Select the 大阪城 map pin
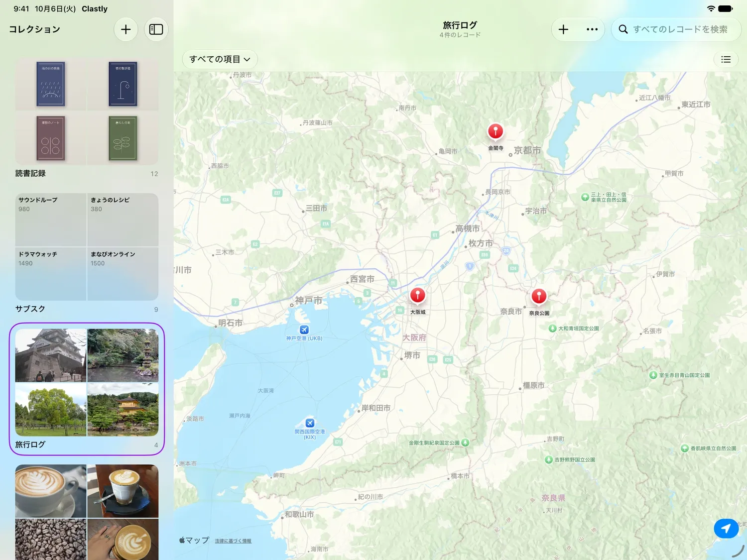The width and height of the screenshot is (747, 560). (x=417, y=296)
